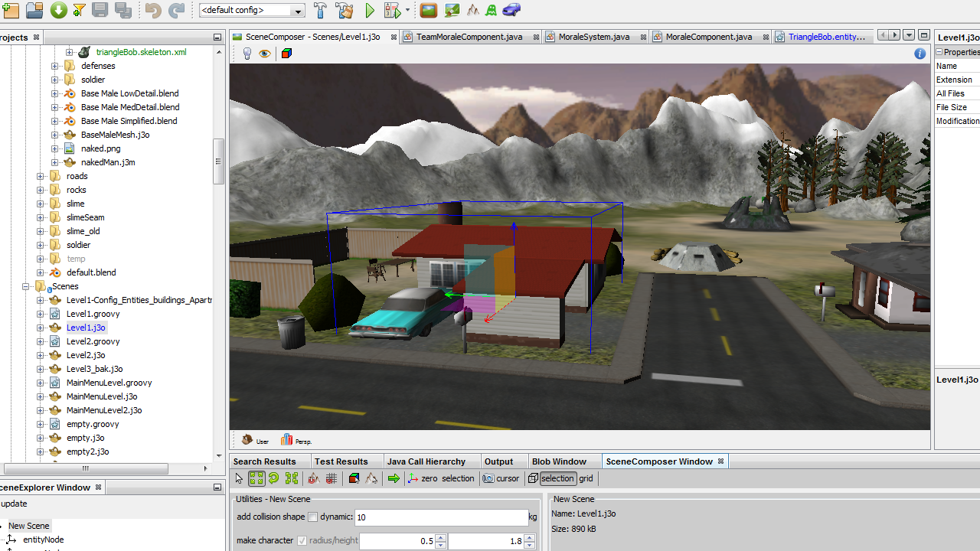Select nakedMan.j3m material file

(108, 162)
